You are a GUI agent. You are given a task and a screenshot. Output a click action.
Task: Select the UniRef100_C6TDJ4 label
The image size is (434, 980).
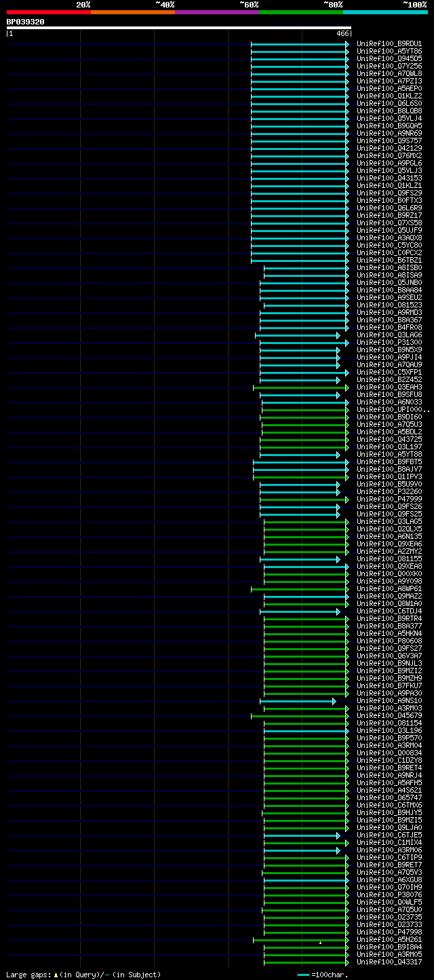(x=389, y=611)
